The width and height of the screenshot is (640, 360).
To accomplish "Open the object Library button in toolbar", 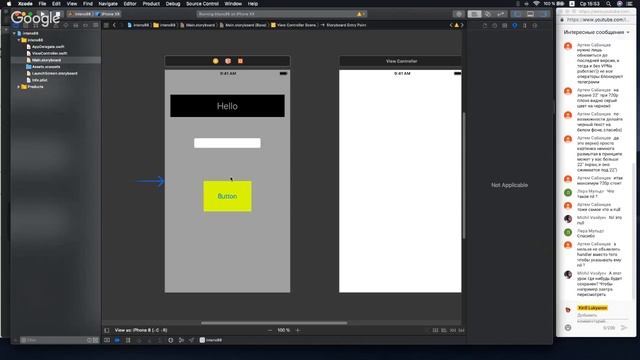I will pos(459,14).
